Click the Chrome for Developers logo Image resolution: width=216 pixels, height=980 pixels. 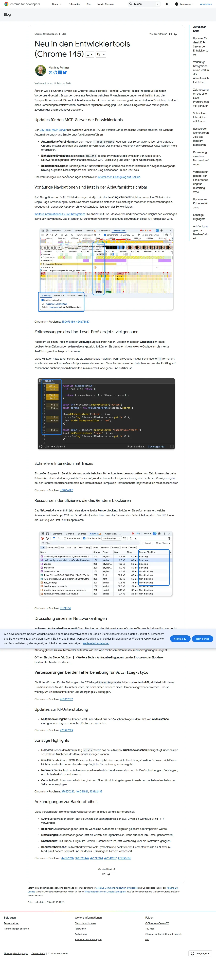22,4
